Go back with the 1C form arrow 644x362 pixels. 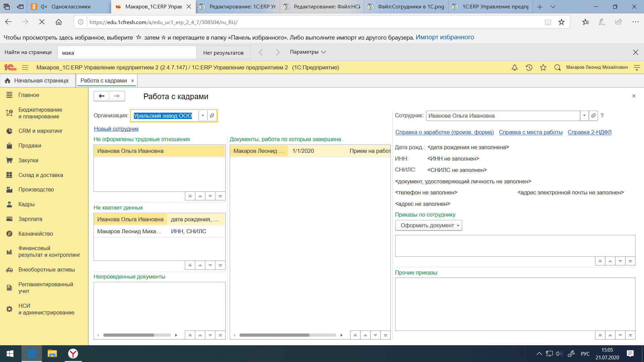pyautogui.click(x=101, y=96)
